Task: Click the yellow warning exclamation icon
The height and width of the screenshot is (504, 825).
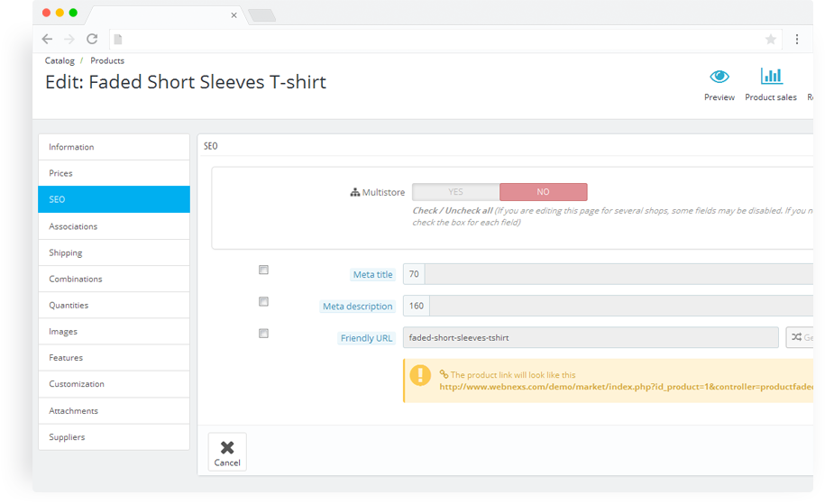Action: click(x=420, y=375)
